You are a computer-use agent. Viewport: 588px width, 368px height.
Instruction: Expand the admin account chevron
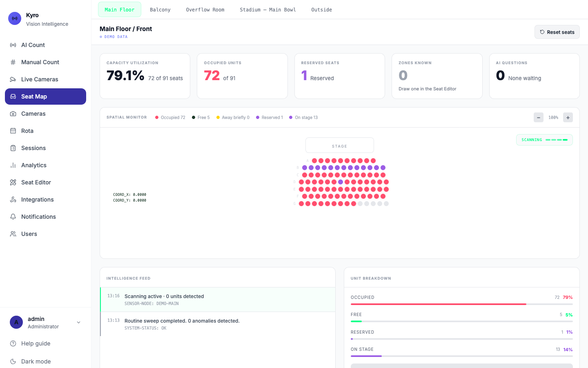point(79,322)
